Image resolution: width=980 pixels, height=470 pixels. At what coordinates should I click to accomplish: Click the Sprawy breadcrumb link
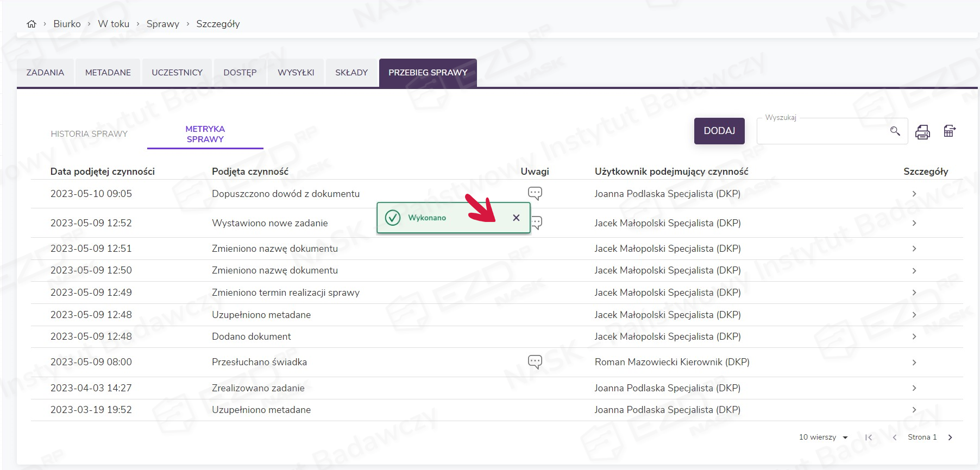[162, 24]
